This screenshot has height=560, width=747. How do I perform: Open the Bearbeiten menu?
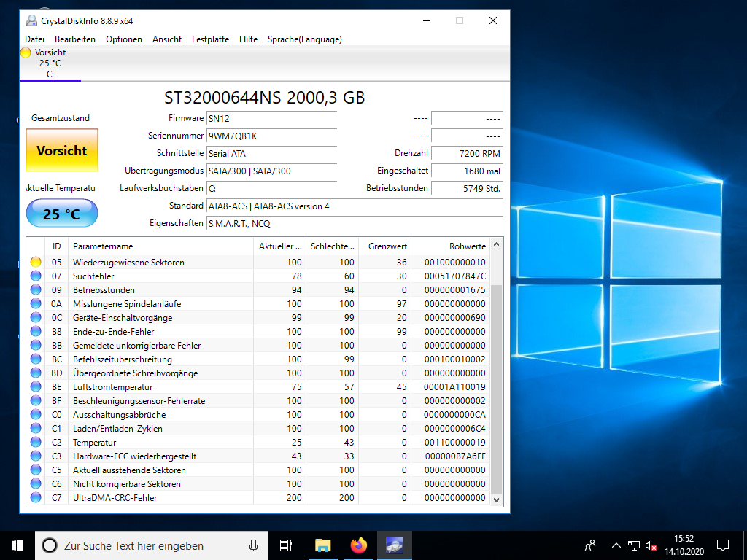tap(75, 39)
